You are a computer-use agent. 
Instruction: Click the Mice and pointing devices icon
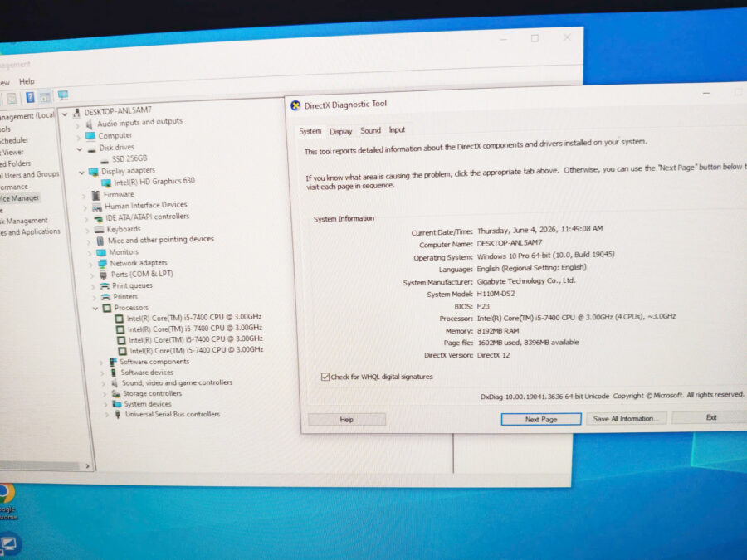click(100, 241)
